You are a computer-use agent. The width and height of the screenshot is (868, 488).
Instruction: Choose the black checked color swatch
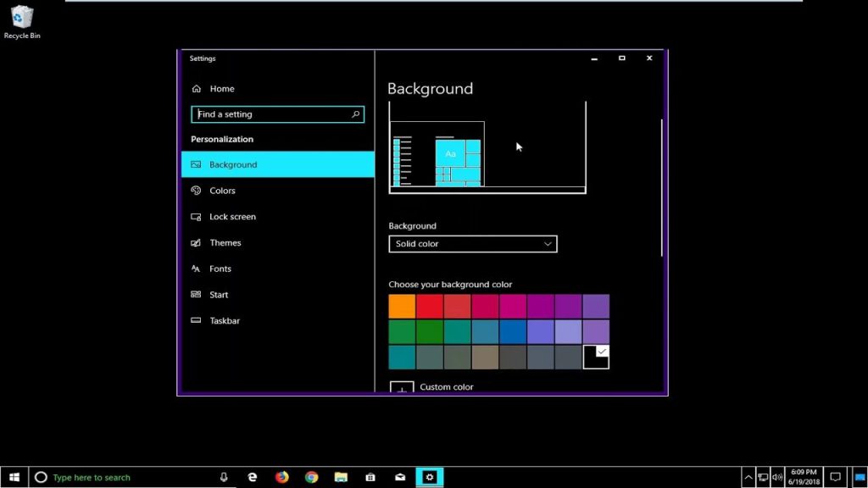(x=596, y=357)
